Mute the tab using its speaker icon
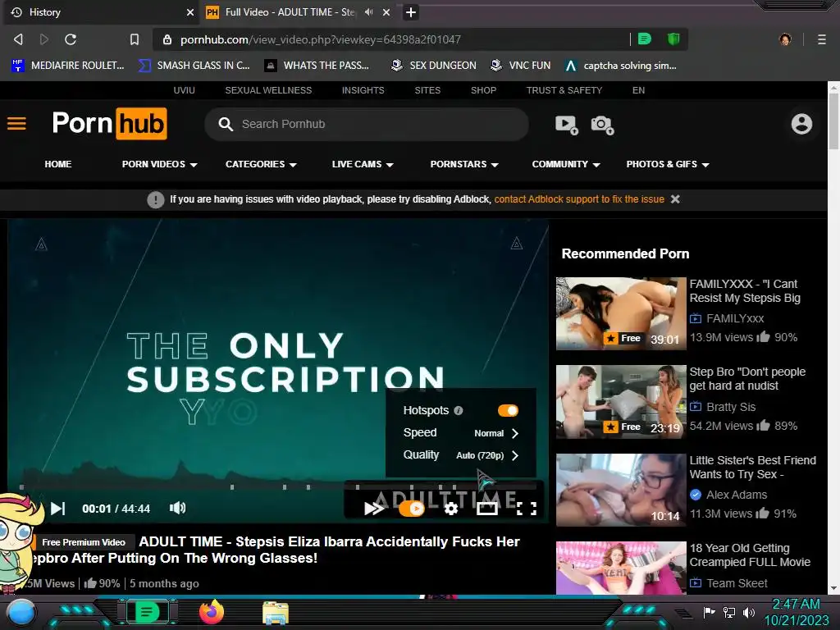 [368, 11]
